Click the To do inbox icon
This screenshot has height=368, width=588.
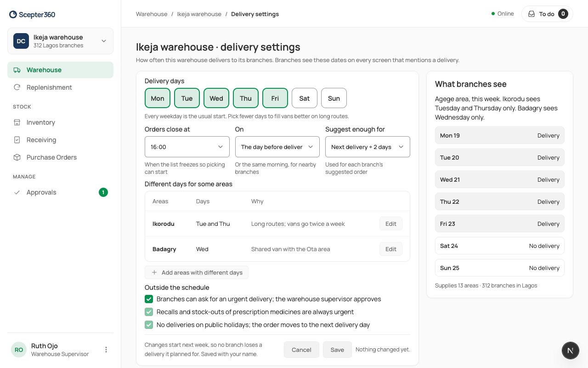click(531, 14)
